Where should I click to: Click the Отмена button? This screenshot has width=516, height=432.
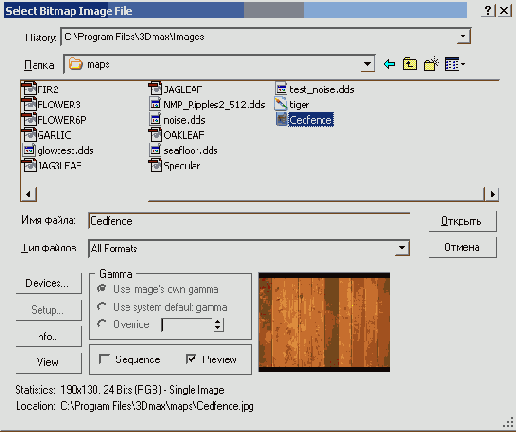click(462, 247)
